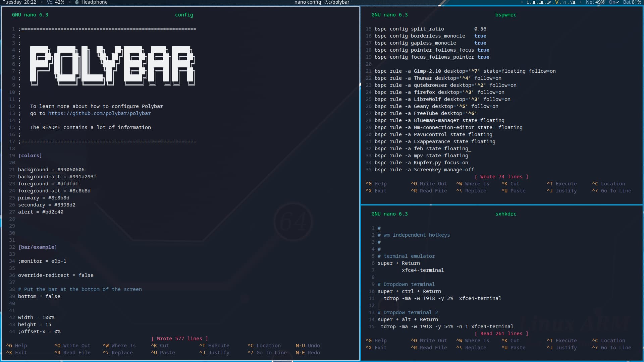Click ^U Paste in sxhkdrc nano window
The image size is (644, 362).
click(x=514, y=348)
